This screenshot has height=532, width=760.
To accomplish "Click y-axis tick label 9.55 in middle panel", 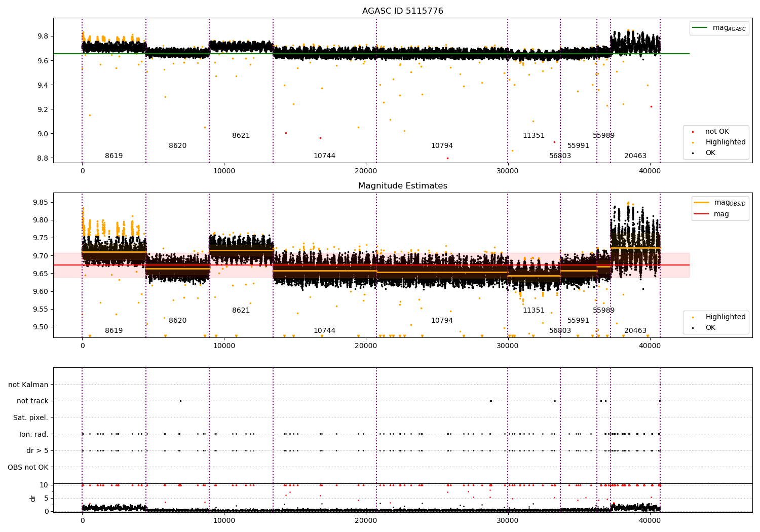I will click(41, 309).
